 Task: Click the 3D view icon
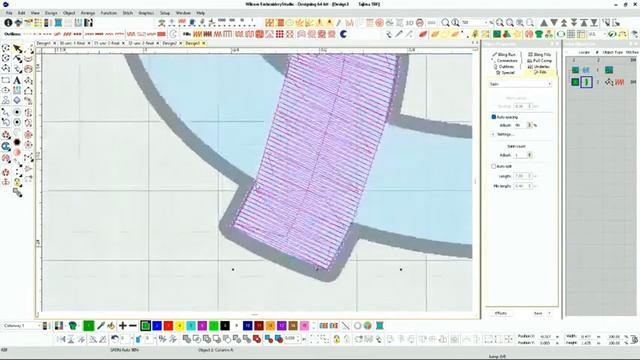pos(409,23)
